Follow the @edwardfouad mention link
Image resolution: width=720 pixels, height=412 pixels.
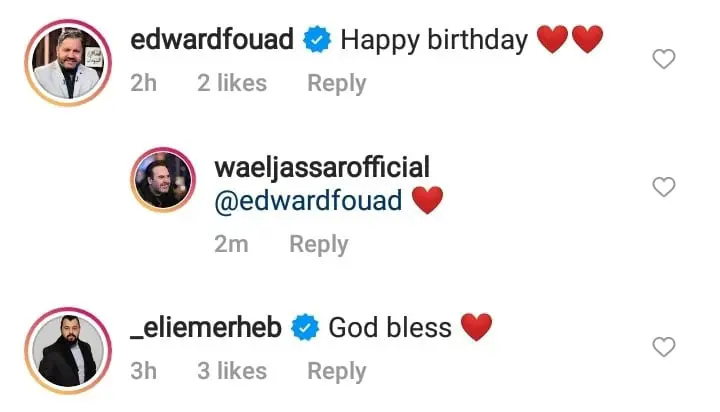[308, 201]
